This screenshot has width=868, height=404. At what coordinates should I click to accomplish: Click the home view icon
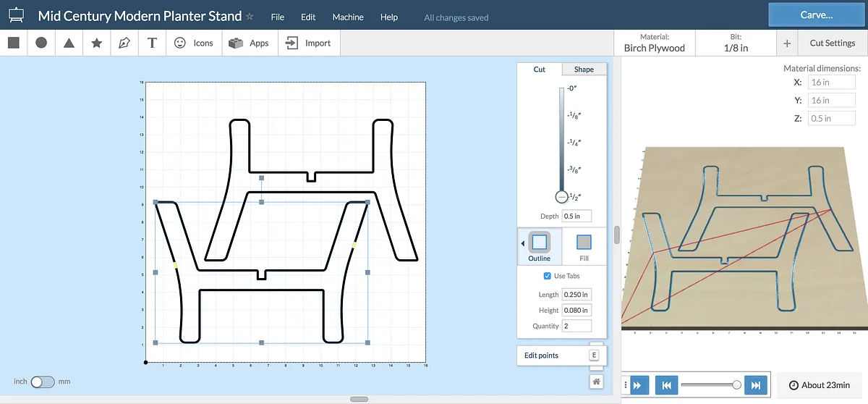click(596, 381)
